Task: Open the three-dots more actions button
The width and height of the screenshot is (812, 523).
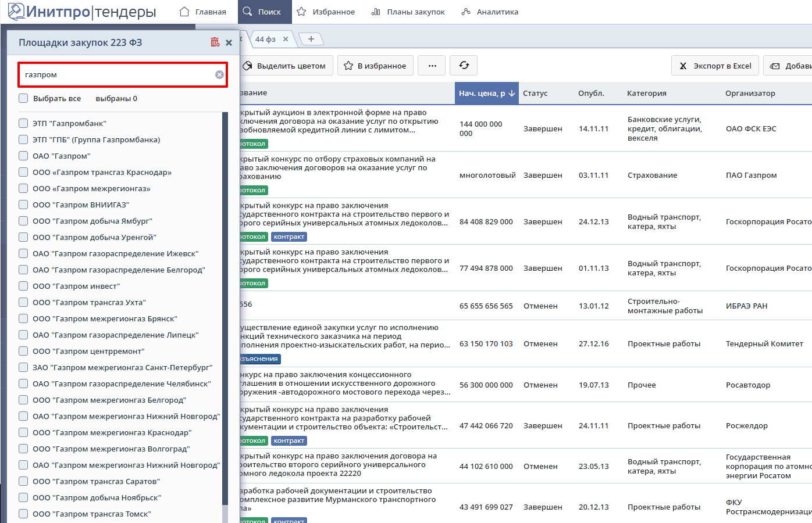Action: (432, 66)
